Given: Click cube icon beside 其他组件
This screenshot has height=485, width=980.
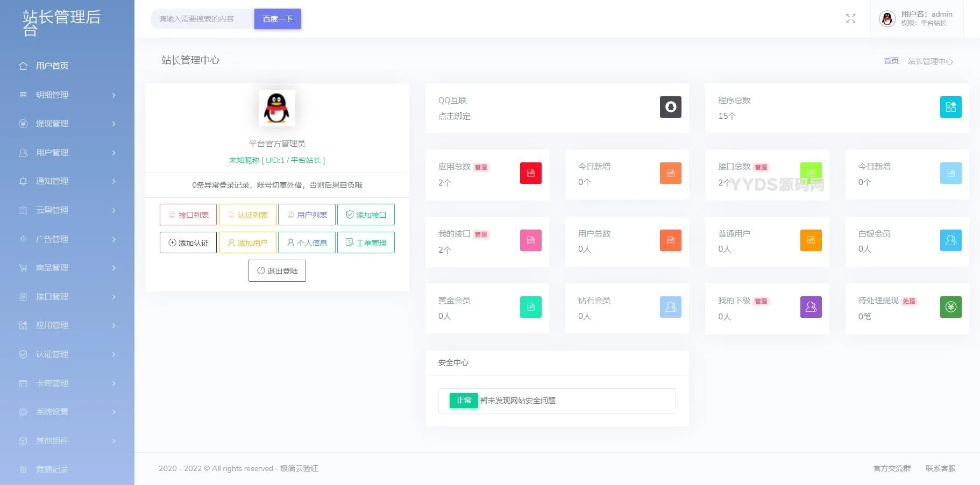Looking at the screenshot, I should [x=23, y=441].
